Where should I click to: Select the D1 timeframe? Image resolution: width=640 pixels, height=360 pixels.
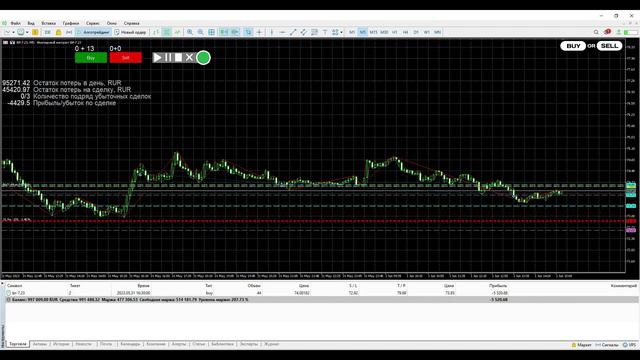[416, 32]
